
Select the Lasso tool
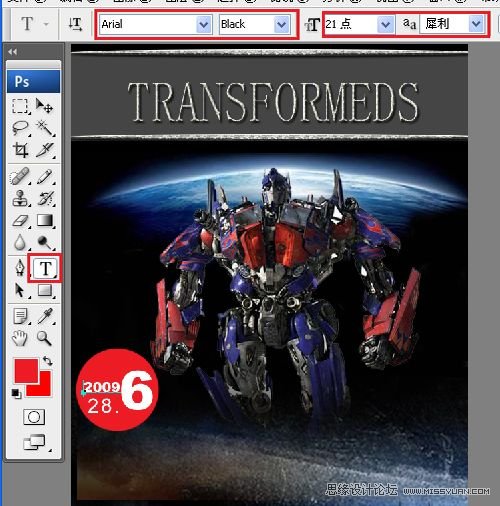(x=20, y=128)
